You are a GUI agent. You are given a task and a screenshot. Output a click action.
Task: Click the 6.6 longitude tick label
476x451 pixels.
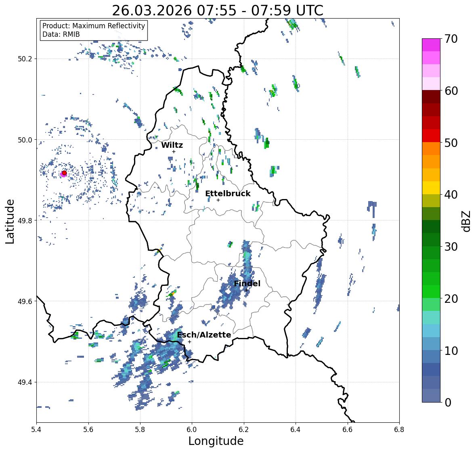pos(348,430)
